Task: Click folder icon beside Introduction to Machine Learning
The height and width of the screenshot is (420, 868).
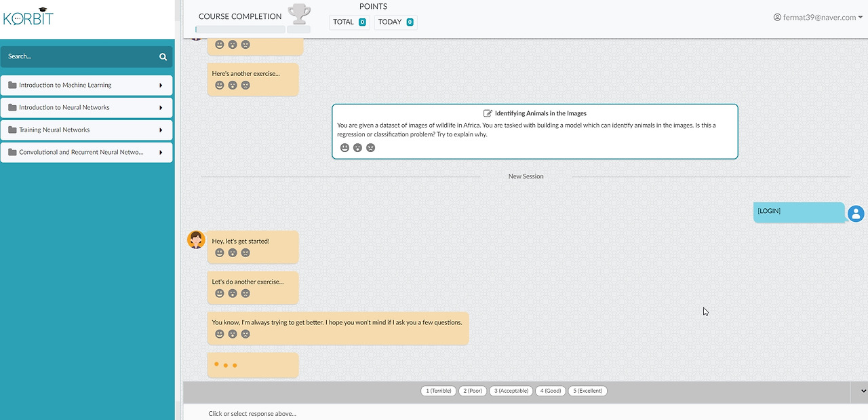Action: click(x=12, y=85)
